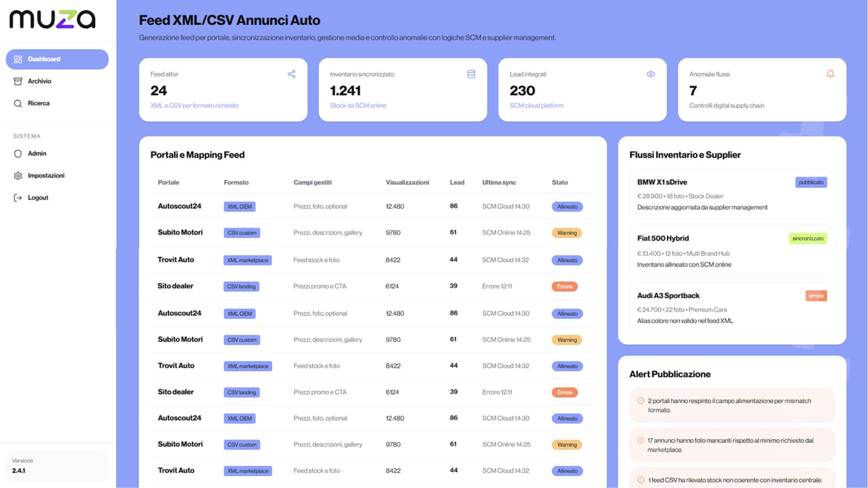Click database icon in Inventario sincronizzato card

tap(471, 74)
